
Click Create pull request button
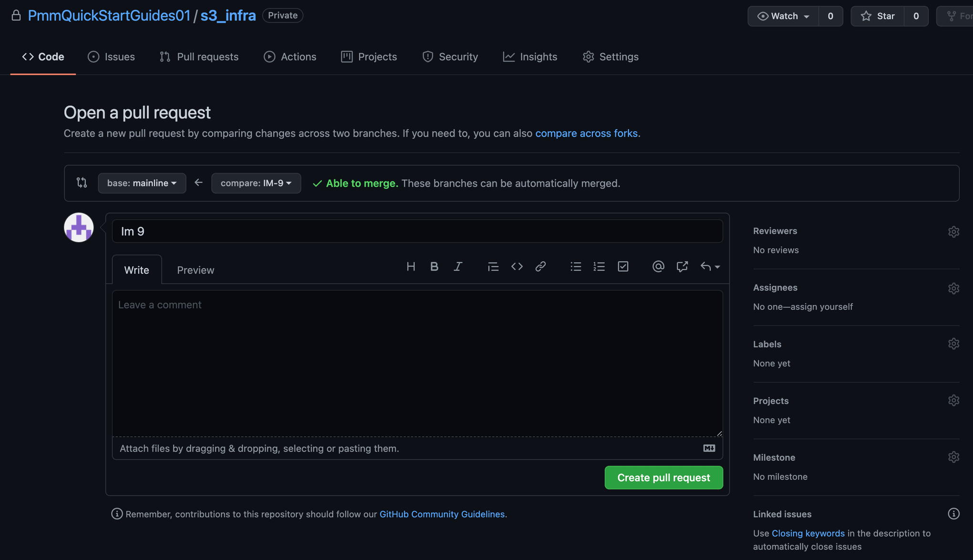pos(663,478)
